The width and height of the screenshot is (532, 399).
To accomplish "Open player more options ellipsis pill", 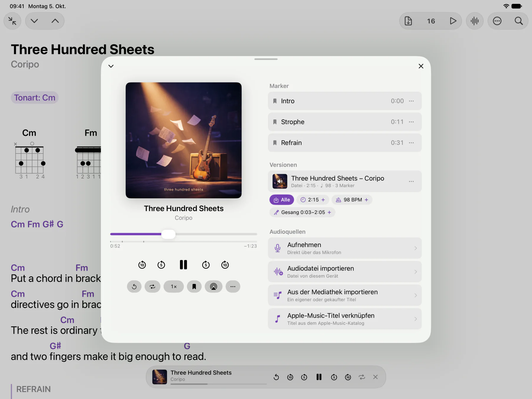I will [x=233, y=287].
